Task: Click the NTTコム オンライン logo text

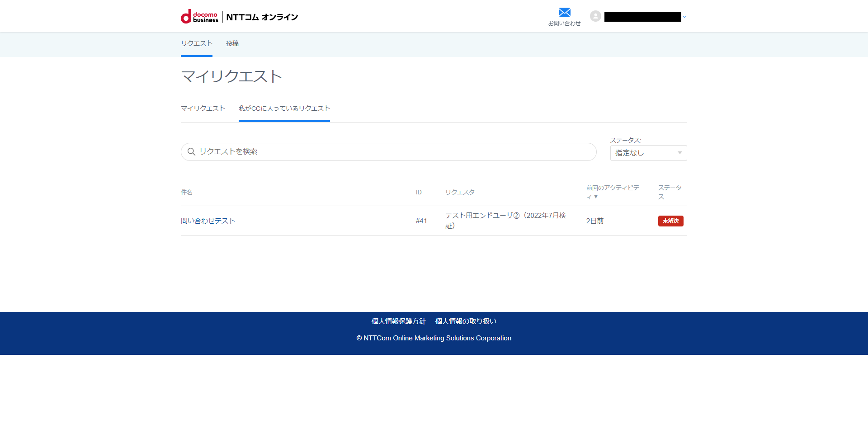Action: 262,17
